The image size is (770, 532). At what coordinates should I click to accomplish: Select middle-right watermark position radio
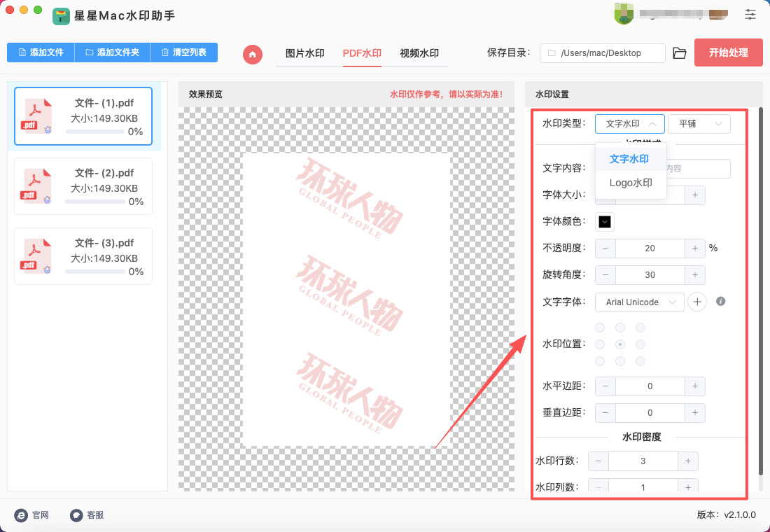[x=640, y=344]
